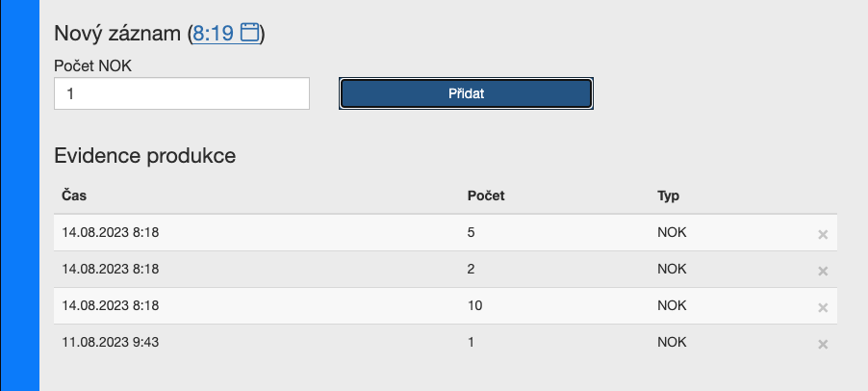Click the blue sidebar strip
Screen dimensions: 868x391
20,195
